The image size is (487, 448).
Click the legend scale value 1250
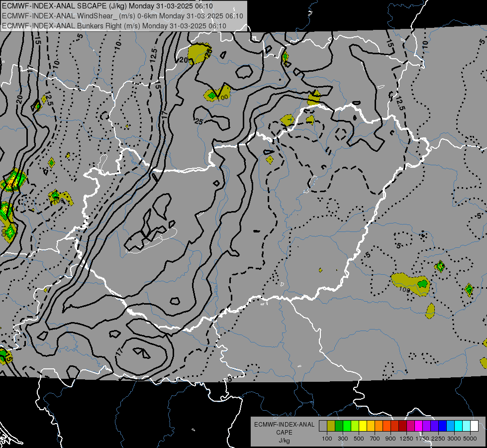(406, 439)
